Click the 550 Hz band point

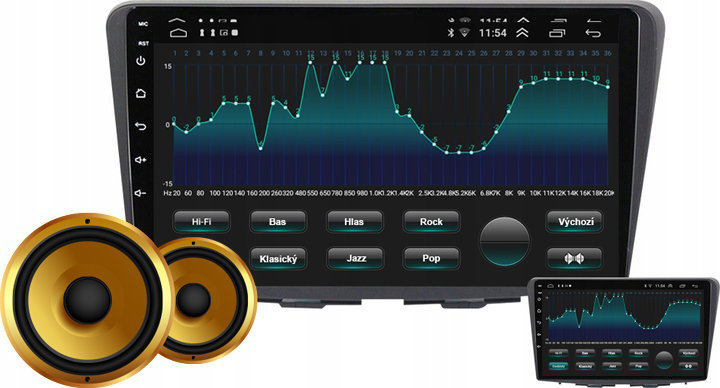(x=310, y=62)
